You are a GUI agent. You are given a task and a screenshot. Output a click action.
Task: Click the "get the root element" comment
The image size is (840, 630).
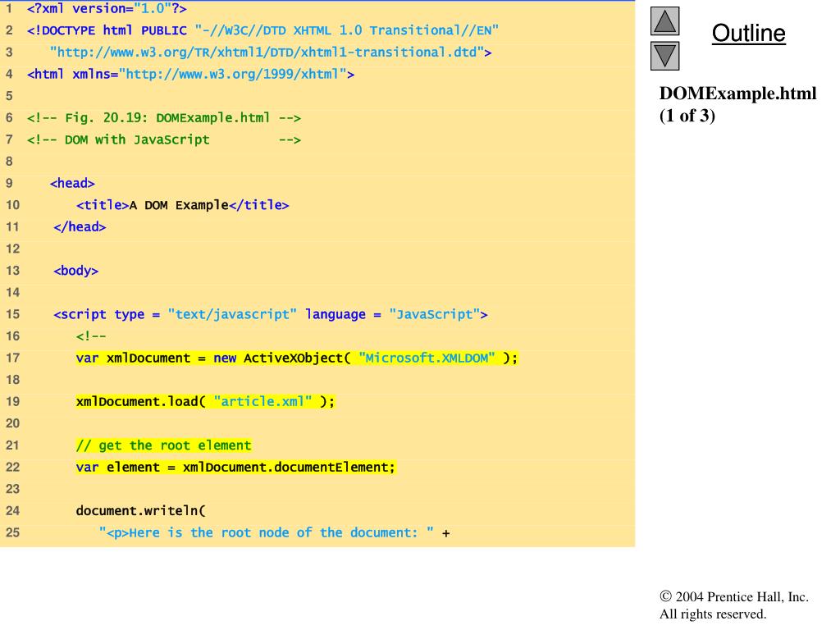point(163,445)
